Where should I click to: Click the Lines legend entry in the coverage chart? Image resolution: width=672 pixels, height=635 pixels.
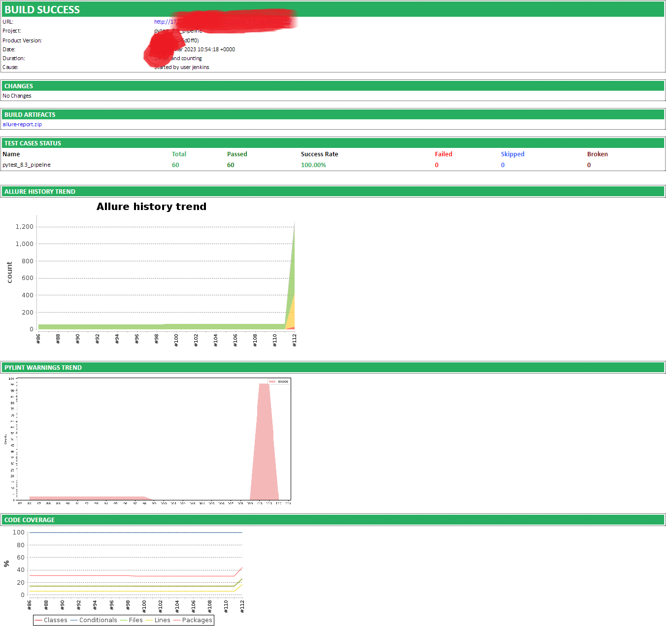(x=158, y=620)
